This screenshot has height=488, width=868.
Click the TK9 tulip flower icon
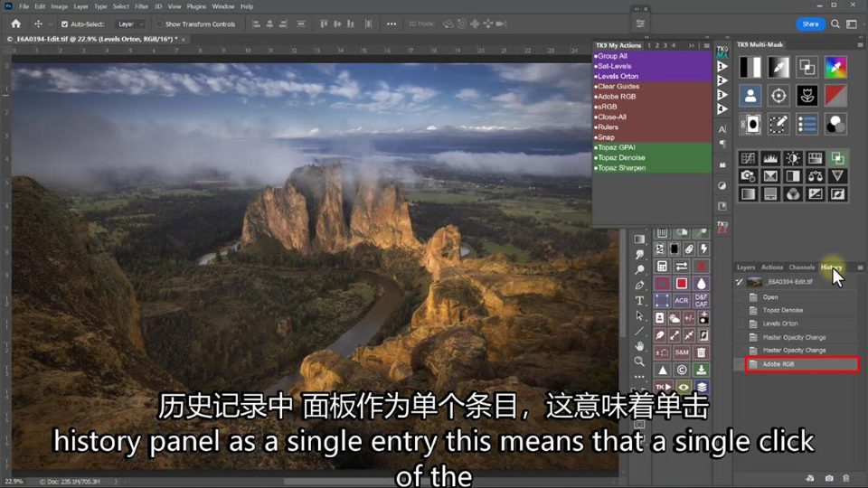coord(807,96)
